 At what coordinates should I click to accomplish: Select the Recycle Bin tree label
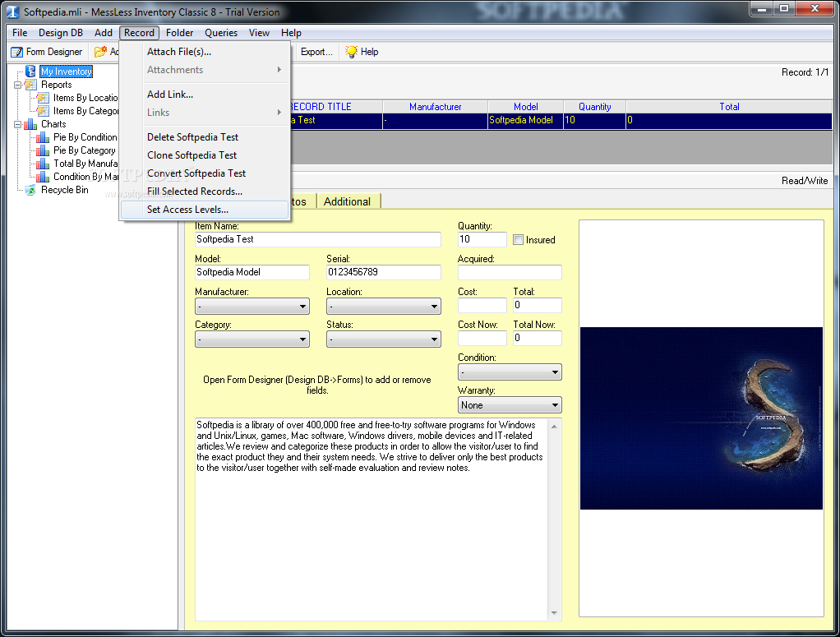click(x=65, y=190)
